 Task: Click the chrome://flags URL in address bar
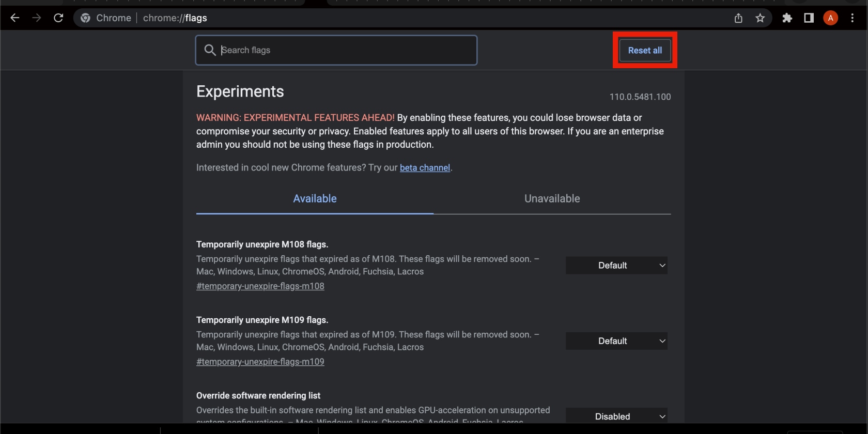tap(175, 18)
